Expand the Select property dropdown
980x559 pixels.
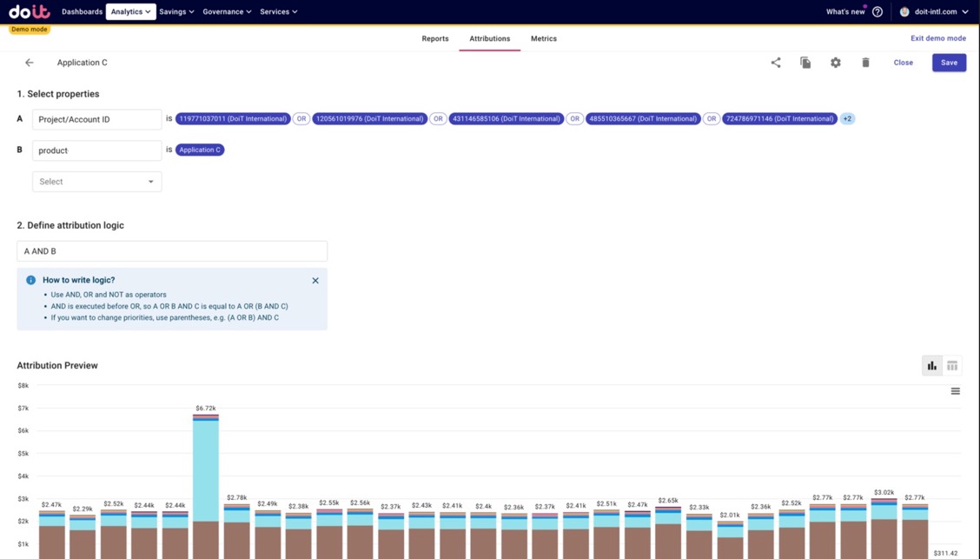(96, 182)
